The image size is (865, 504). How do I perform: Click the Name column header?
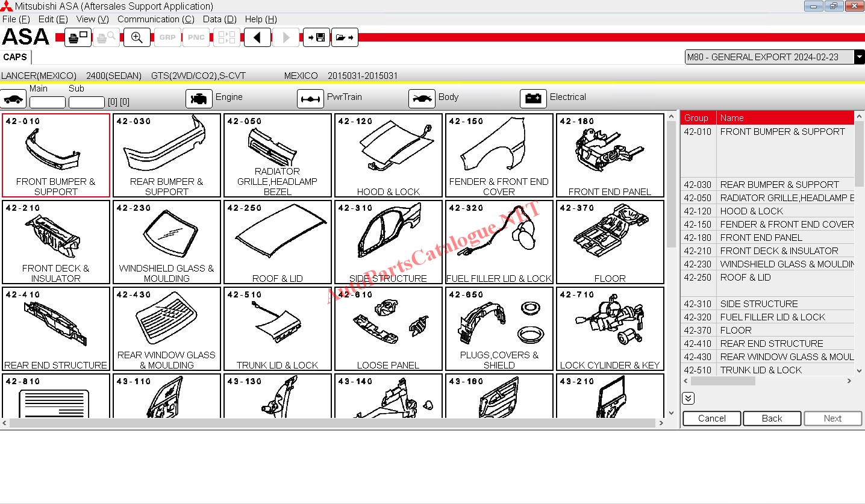[x=785, y=117]
